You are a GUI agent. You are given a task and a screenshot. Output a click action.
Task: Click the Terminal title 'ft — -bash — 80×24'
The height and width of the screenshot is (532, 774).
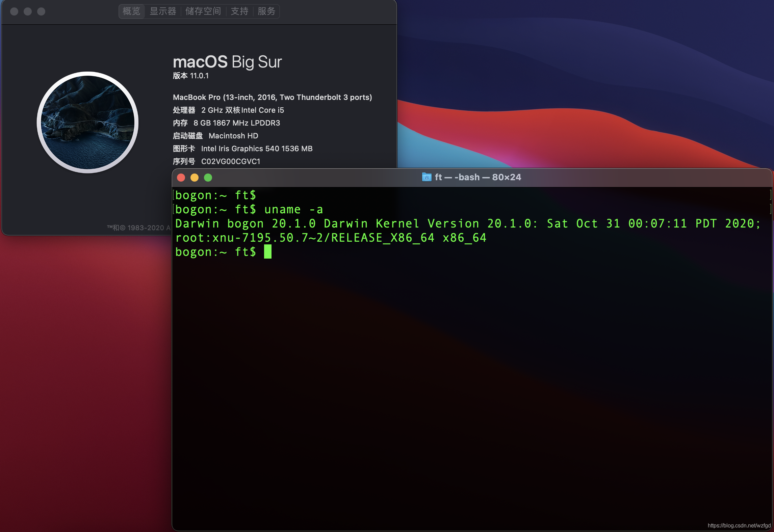point(478,177)
